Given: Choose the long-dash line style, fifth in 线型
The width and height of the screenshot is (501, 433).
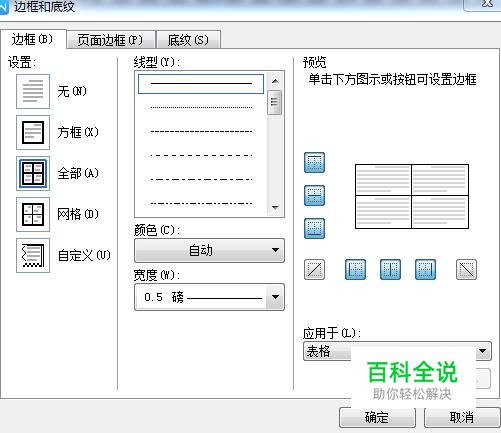Looking at the screenshot, I should (x=201, y=180).
